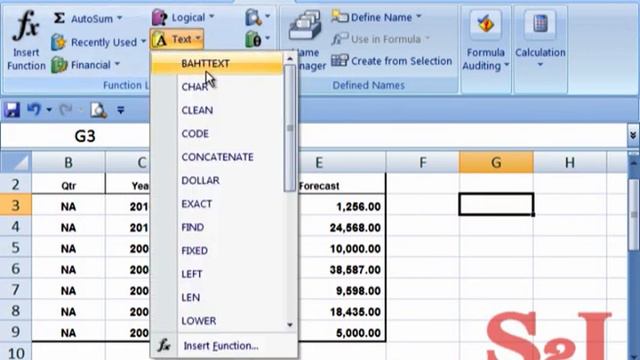Viewport: 640px width, 360px height.
Task: Click the Create from Selection icon
Action: coord(340,61)
